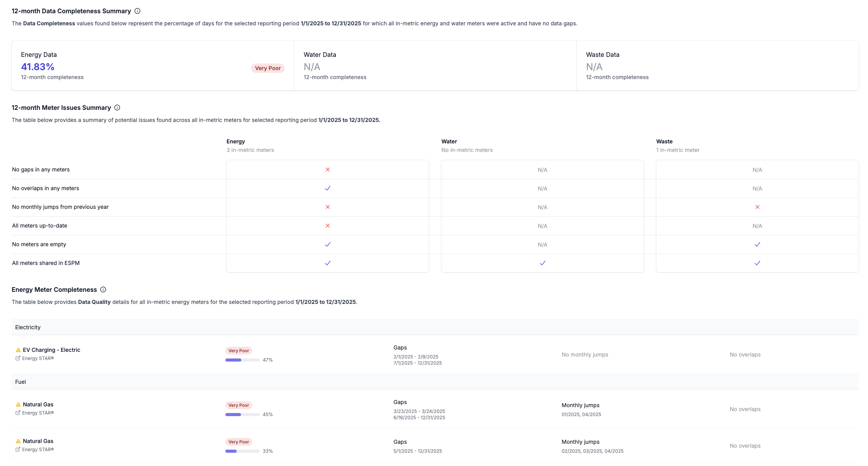Click Very Poor badge on EV Charging row
The image size is (868, 466).
pos(239,351)
